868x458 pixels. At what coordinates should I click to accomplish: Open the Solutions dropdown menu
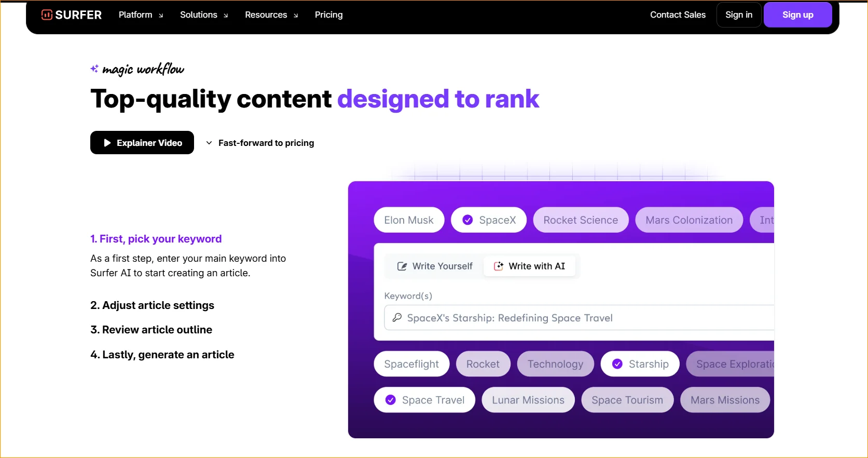point(204,15)
